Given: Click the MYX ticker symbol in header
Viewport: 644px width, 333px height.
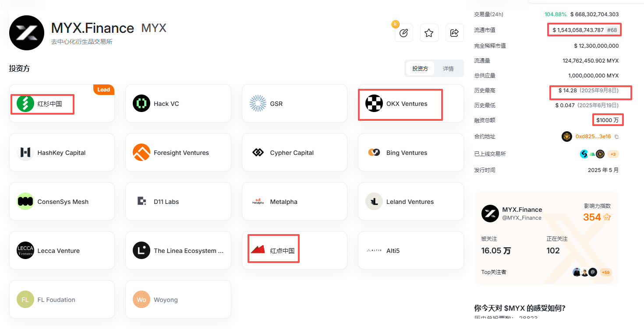Looking at the screenshot, I should pyautogui.click(x=154, y=28).
